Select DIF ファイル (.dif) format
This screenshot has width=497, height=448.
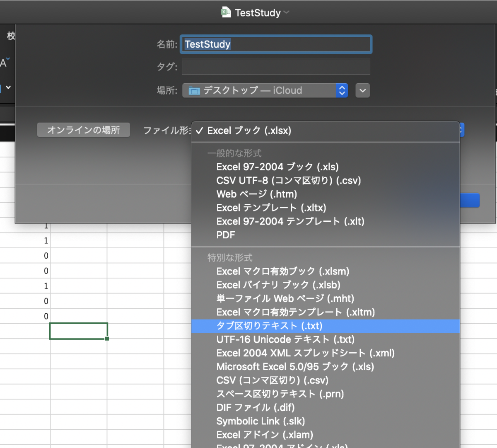pos(255,407)
